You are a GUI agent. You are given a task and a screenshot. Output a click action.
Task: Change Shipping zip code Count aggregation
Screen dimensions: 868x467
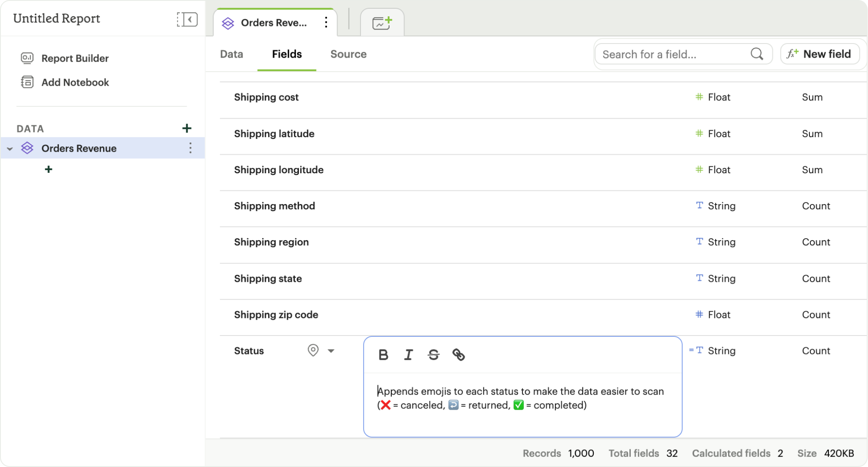pyautogui.click(x=816, y=314)
